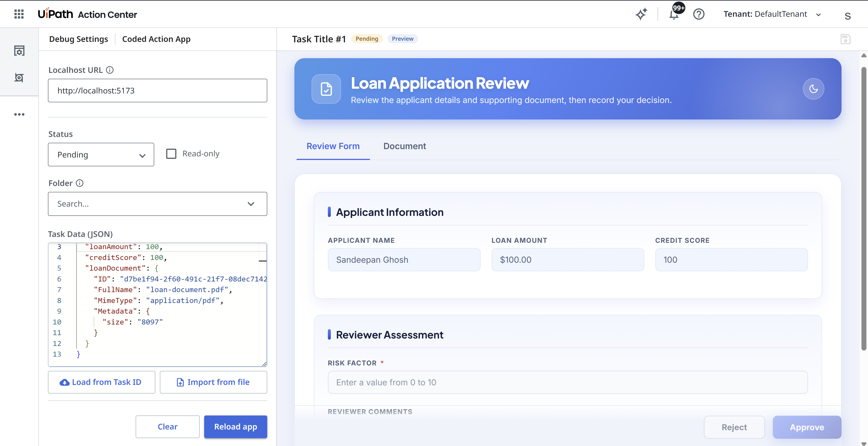
Task: Click the save icon beside the task title
Action: pos(845,39)
